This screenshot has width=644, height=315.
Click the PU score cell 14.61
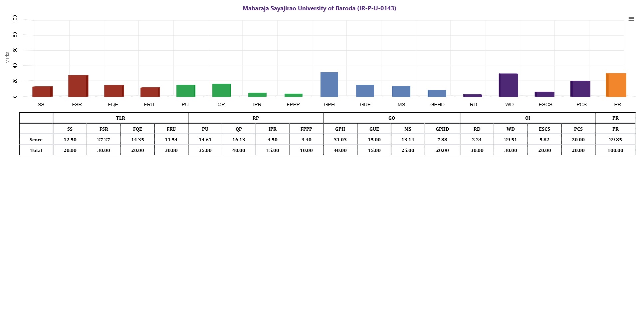[x=205, y=140]
